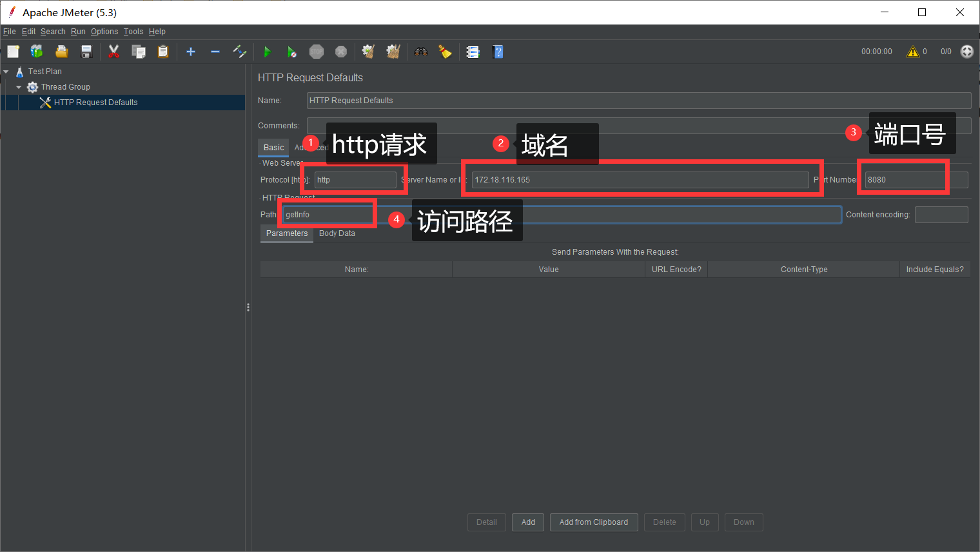The height and width of the screenshot is (552, 980).
Task: Focus the Content encoding field
Action: [941, 215]
